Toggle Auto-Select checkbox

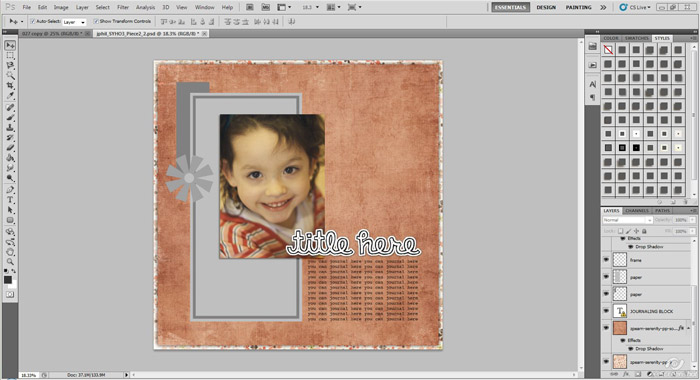click(x=33, y=21)
